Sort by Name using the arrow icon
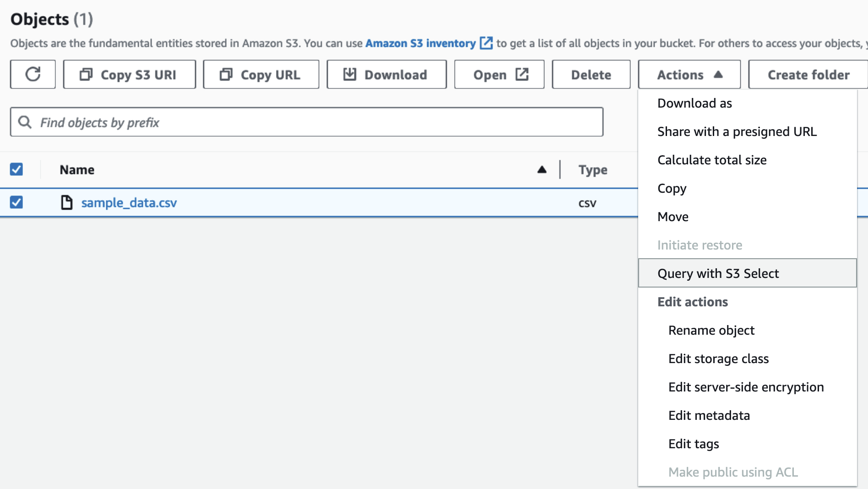The height and width of the screenshot is (489, 868). (542, 169)
